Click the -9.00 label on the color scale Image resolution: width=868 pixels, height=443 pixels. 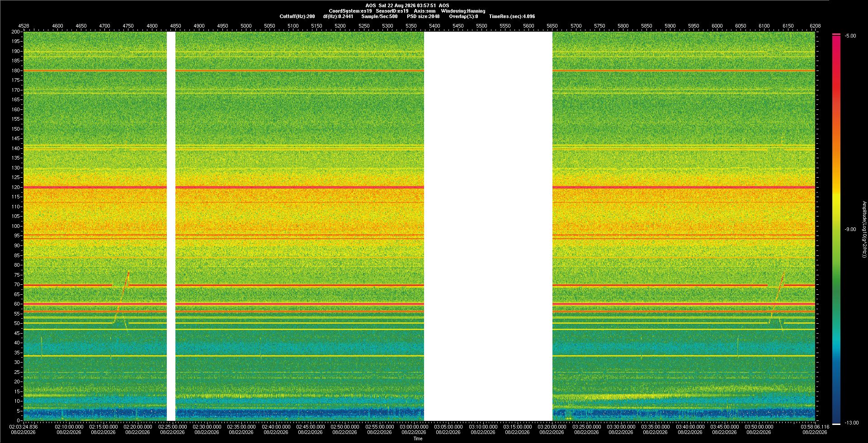tap(850, 229)
